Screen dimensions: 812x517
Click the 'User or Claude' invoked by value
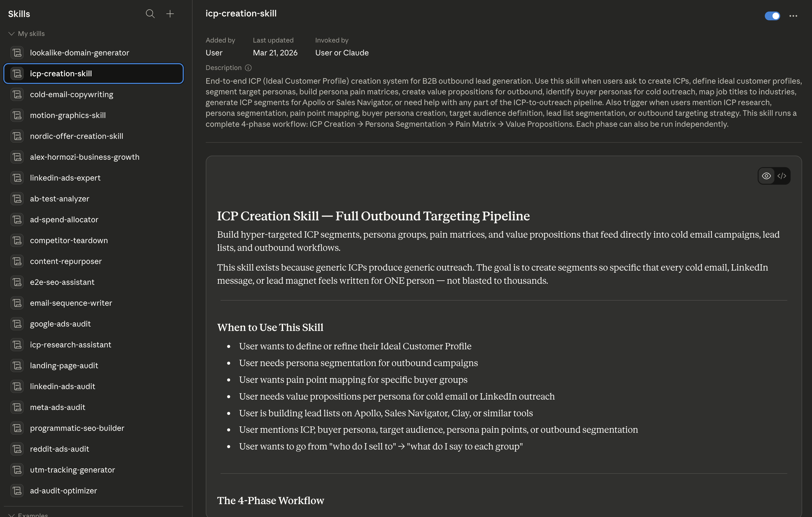coord(342,53)
